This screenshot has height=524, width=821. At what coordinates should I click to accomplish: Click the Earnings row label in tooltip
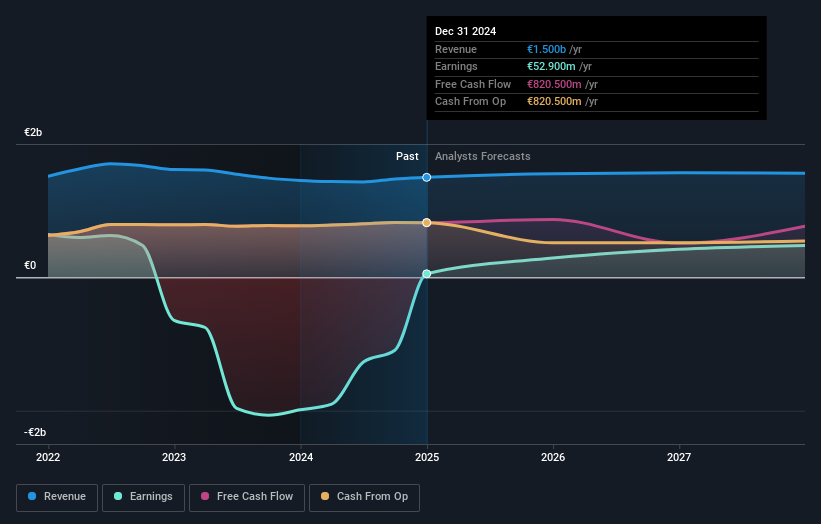click(456, 66)
